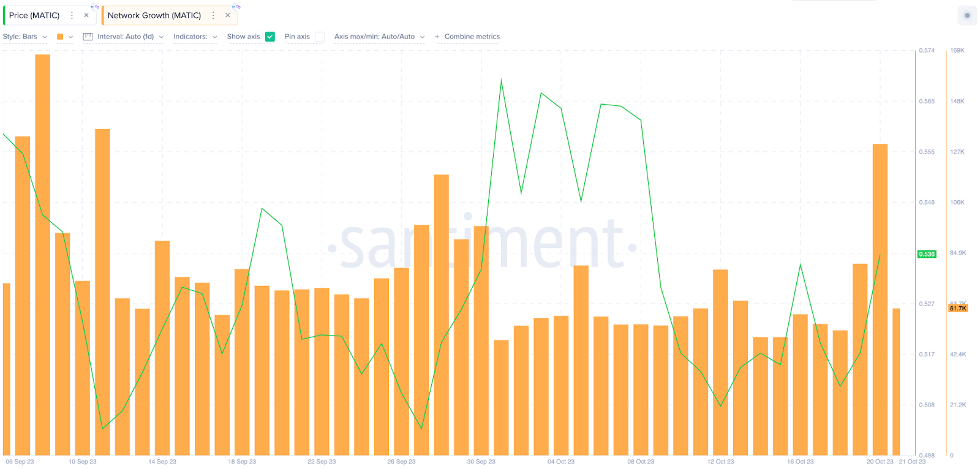Image resolution: width=980 pixels, height=469 pixels.
Task: Click the interval ruler icon
Action: 88,37
